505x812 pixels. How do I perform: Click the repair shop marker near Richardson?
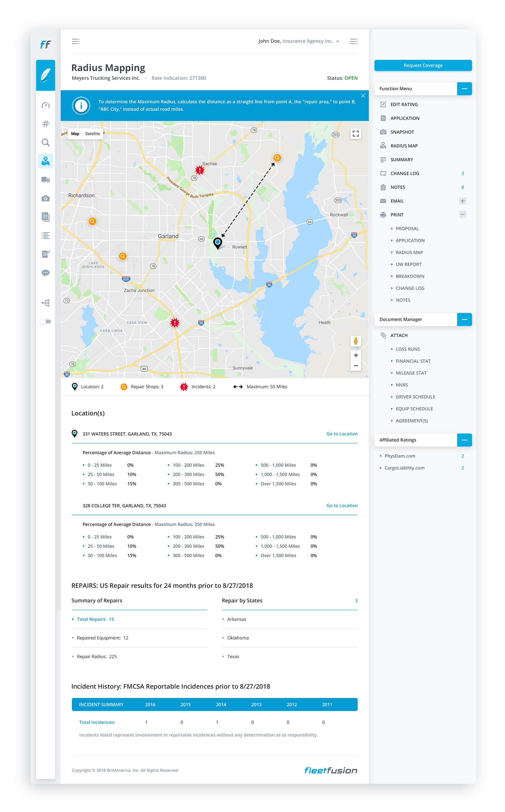point(93,221)
